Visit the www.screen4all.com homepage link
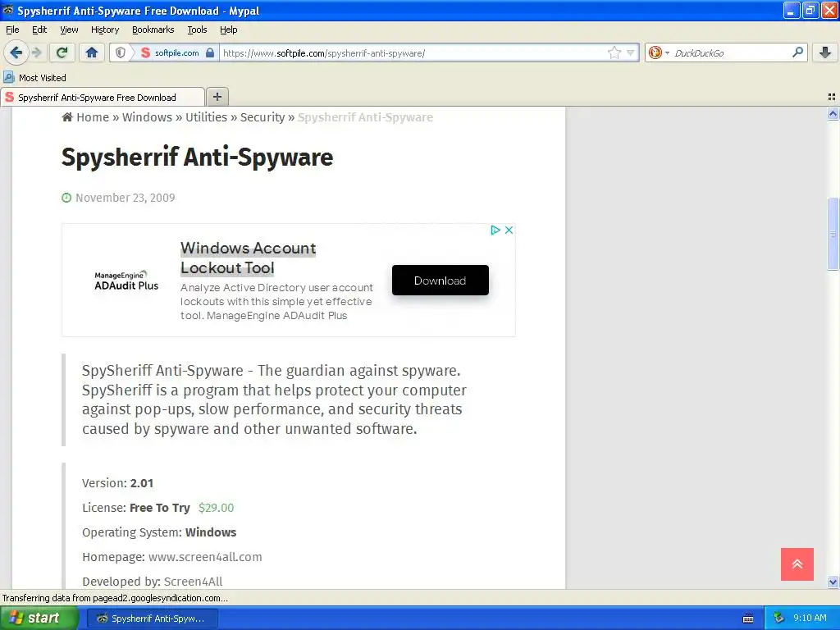Viewport: 840px width, 630px height. tap(205, 557)
